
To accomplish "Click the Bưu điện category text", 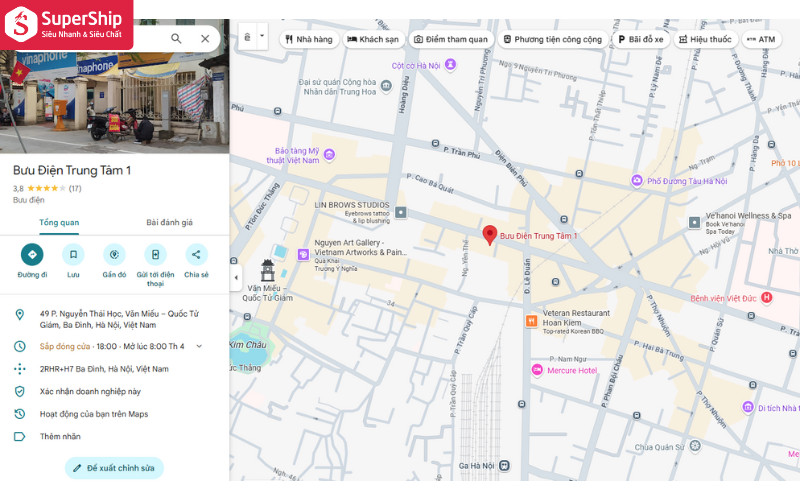I will (29, 200).
